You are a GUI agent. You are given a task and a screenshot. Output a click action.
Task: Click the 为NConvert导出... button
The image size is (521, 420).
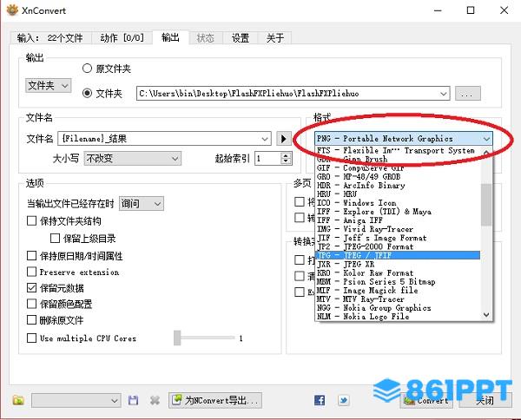tap(215, 400)
